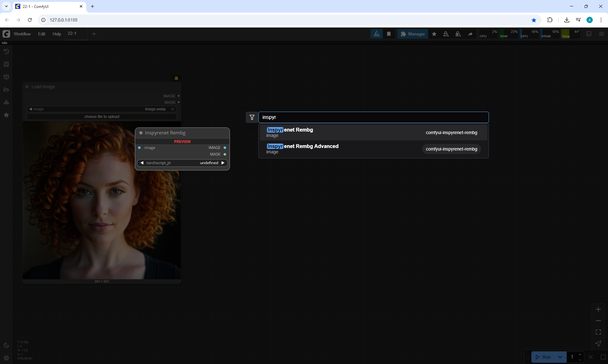Expand the hamburger menu at top right
This screenshot has height=364, width=608.
(x=602, y=34)
